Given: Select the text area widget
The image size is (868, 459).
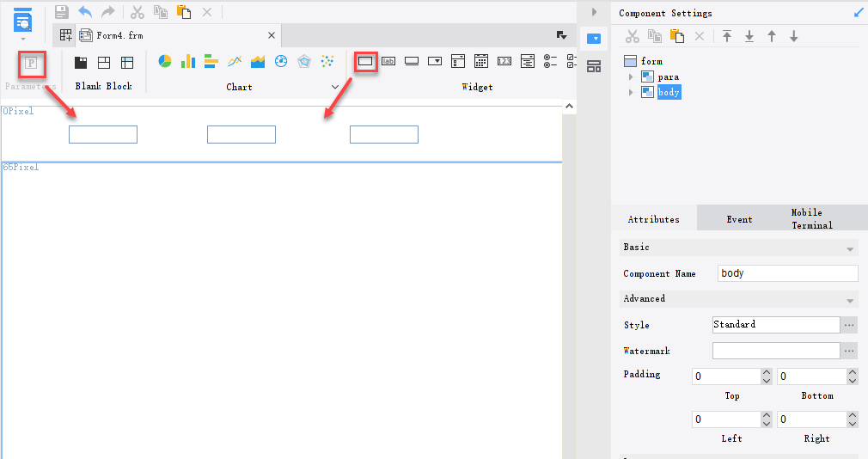Looking at the screenshot, I should tap(528, 61).
